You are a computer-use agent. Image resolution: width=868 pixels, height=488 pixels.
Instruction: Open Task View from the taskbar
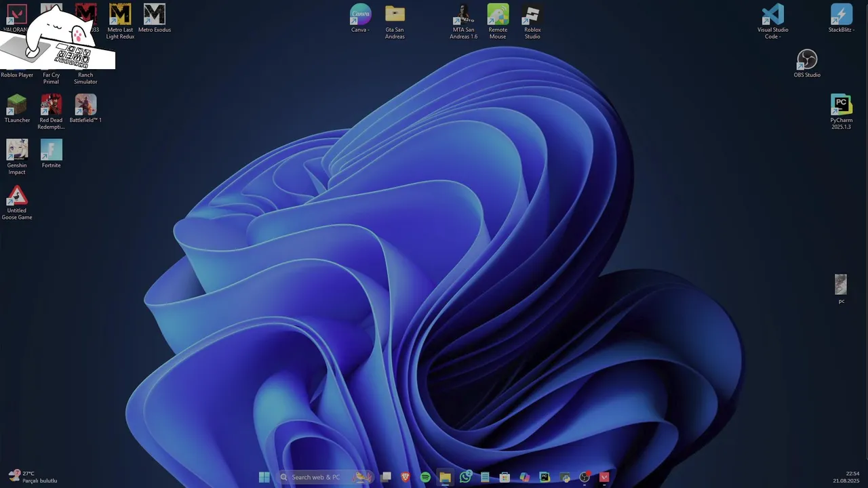386,477
